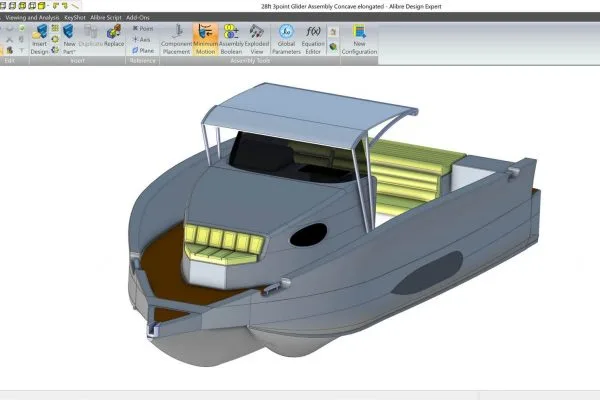Open the Add-Ons tab
The image size is (600, 400).
click(138, 18)
